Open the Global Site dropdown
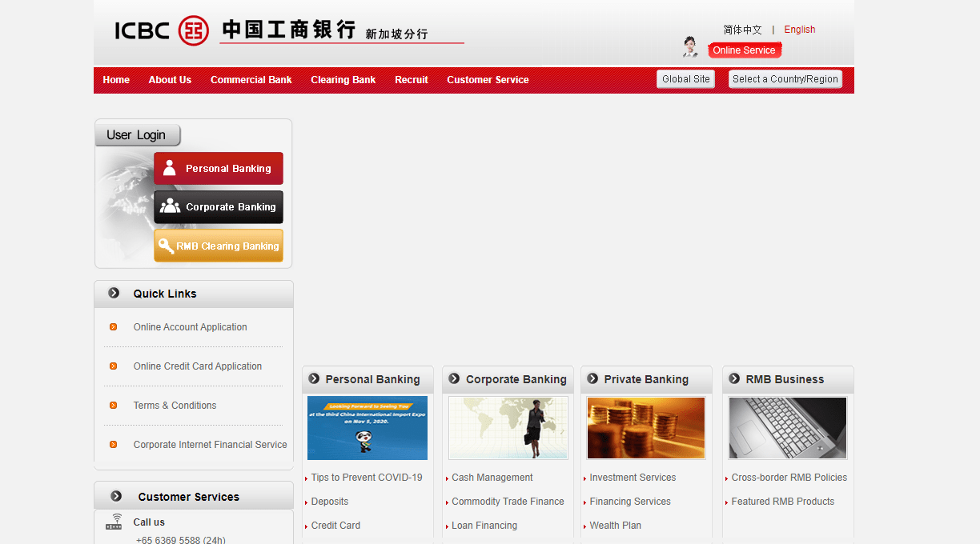Image resolution: width=980 pixels, height=544 pixels. pyautogui.click(x=686, y=79)
